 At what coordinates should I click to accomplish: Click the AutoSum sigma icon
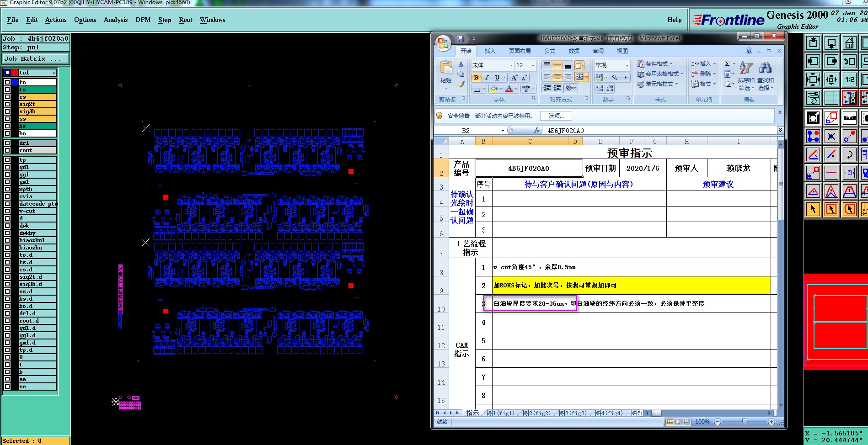point(728,64)
